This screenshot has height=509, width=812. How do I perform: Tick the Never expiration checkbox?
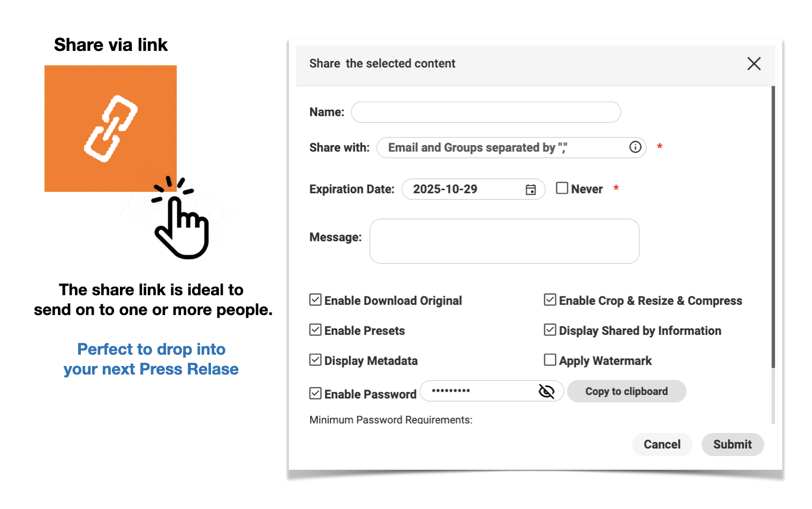(562, 189)
